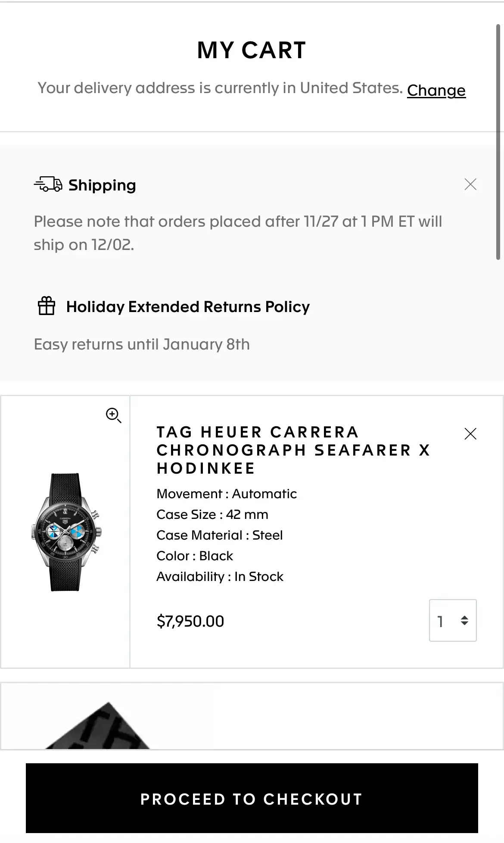Zoom the watch image using the magnifier icon
This screenshot has height=843, width=504.
coord(113,415)
